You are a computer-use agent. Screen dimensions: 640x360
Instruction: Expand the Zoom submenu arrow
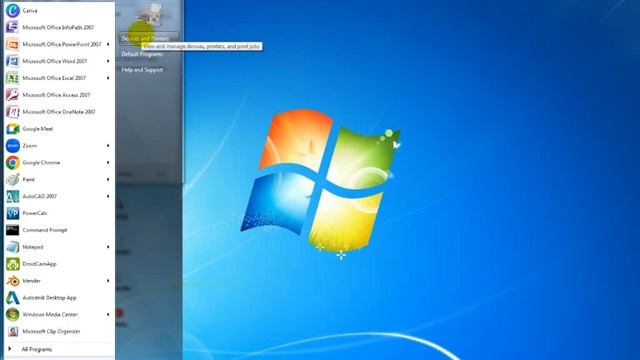[x=108, y=145]
